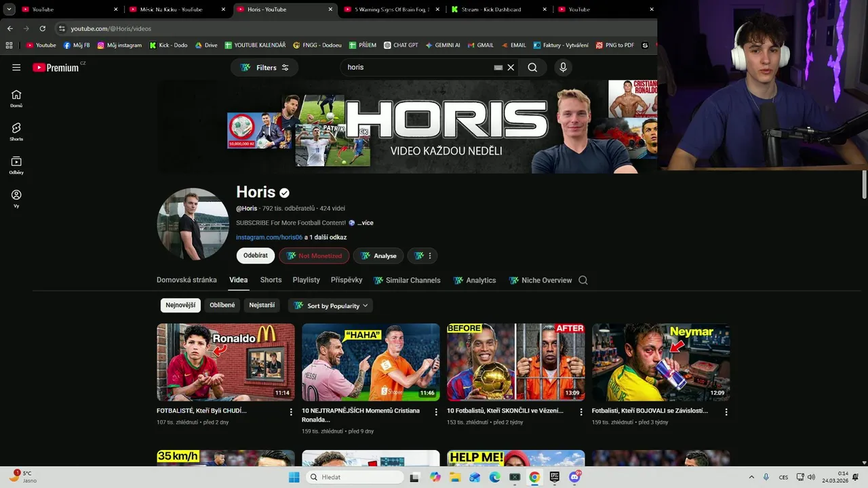
Task: Reload the page in browser toolbar
Action: pyautogui.click(x=42, y=28)
